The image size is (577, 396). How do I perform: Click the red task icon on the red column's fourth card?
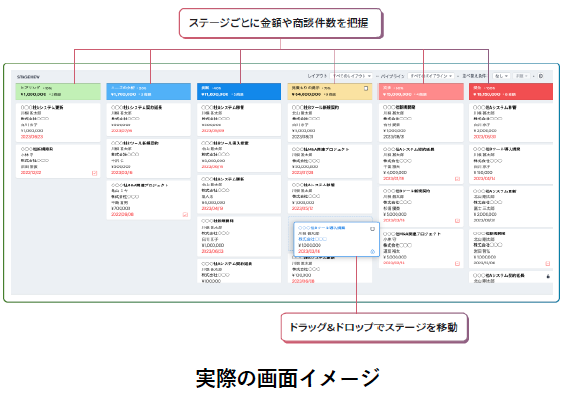(x=548, y=264)
